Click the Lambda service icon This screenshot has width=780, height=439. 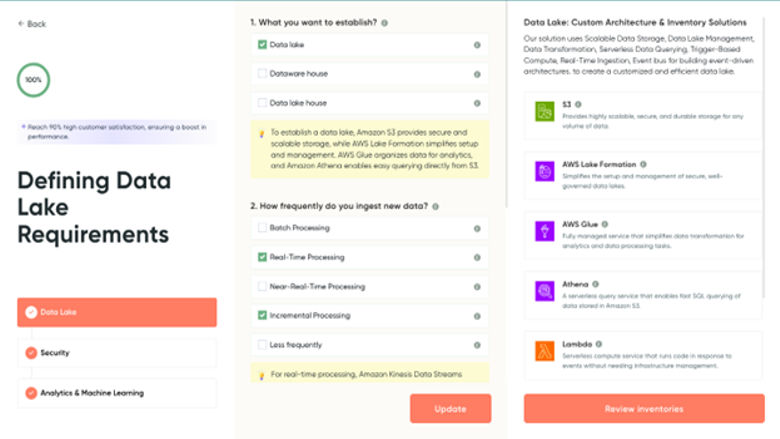(x=545, y=352)
